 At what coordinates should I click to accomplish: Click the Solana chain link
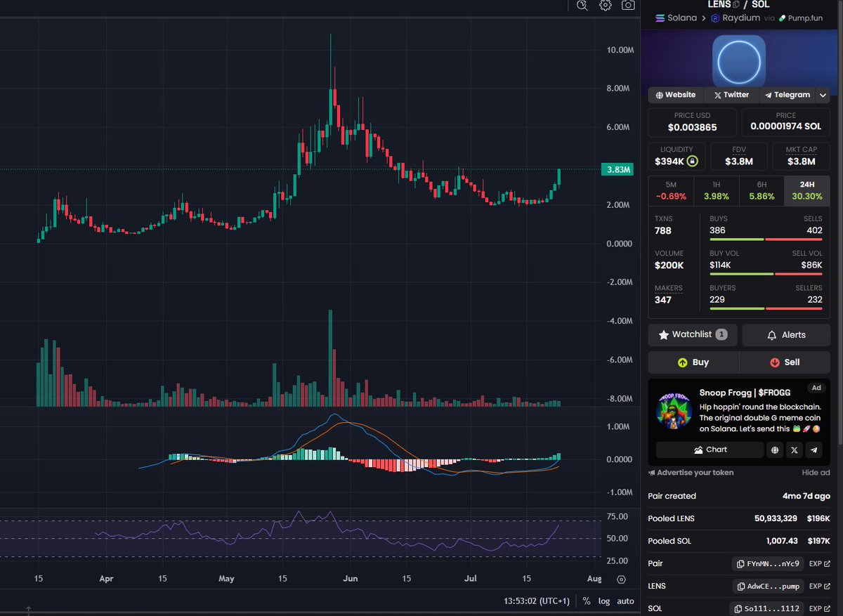coord(676,18)
